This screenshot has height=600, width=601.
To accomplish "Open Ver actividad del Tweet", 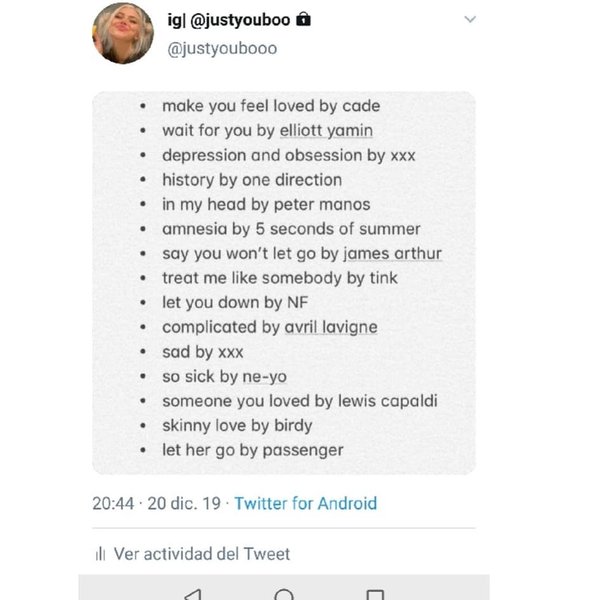I will tap(202, 554).
